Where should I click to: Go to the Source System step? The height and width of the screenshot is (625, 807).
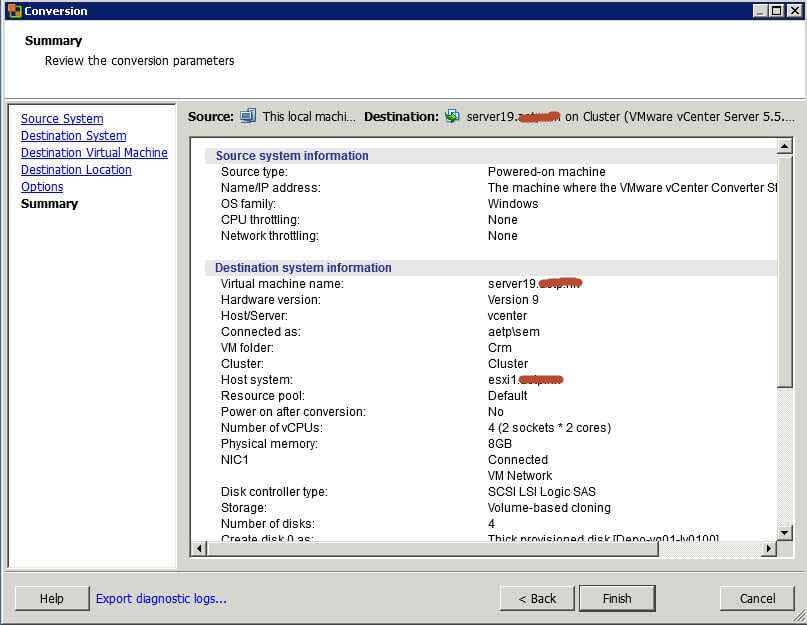[x=62, y=119]
